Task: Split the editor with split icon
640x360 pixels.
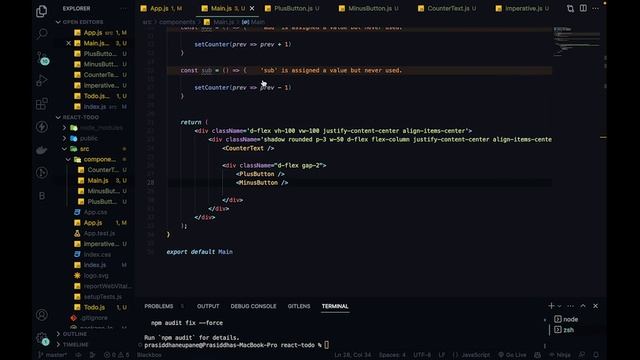Action: click(583, 9)
